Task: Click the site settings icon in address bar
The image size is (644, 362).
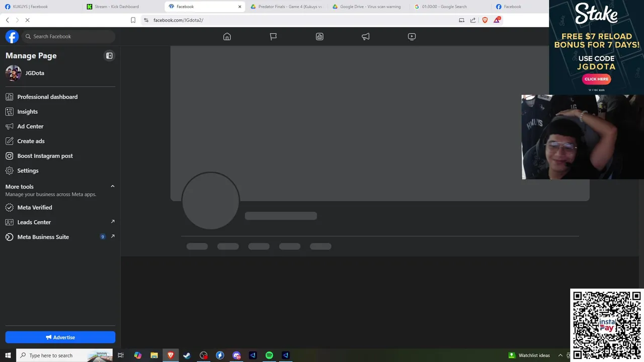Action: coord(146,20)
